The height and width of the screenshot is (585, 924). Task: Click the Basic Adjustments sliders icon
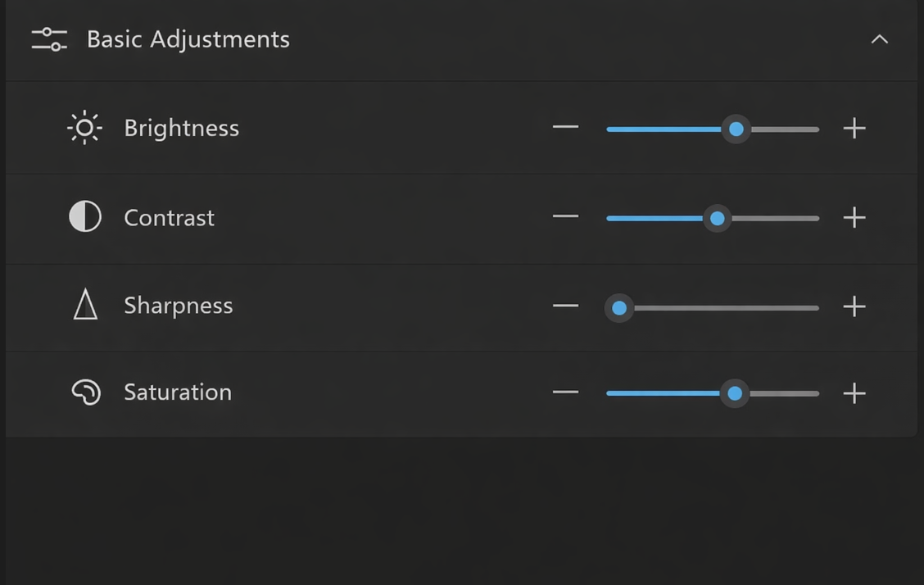pyautogui.click(x=49, y=39)
